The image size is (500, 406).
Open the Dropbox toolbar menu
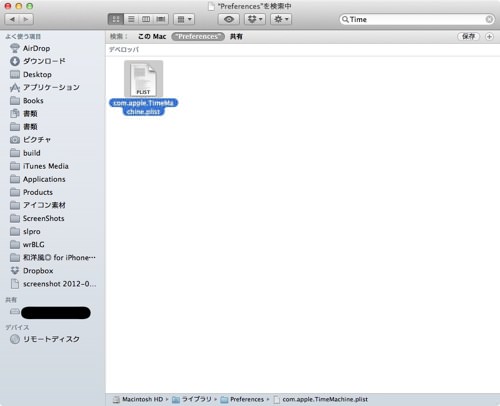[255, 19]
